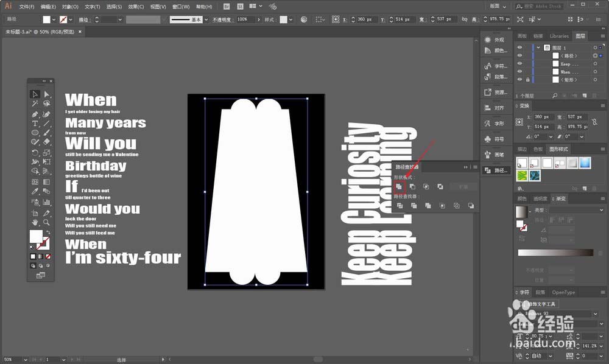This screenshot has width=609, height=364.
Task: Select the Gradient tool in toolbox
Action: tap(47, 181)
